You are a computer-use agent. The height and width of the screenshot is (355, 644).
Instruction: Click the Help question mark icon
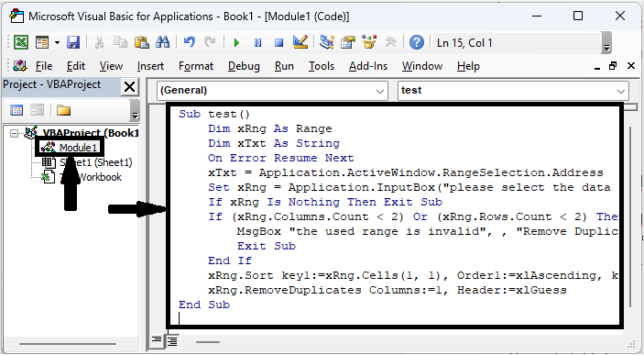(417, 42)
